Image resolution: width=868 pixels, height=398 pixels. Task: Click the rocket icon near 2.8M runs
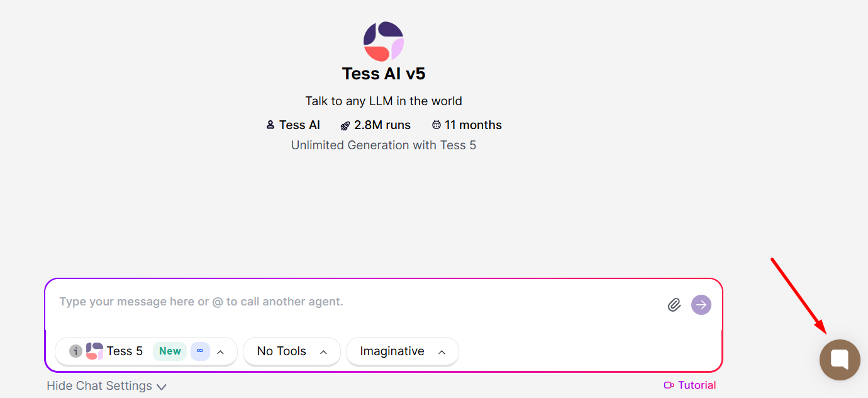345,125
